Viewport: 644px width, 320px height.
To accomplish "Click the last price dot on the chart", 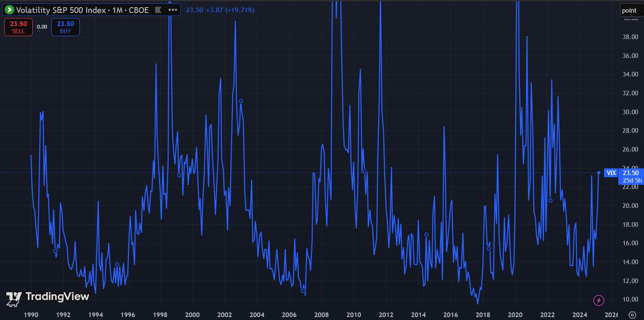I will (x=599, y=172).
